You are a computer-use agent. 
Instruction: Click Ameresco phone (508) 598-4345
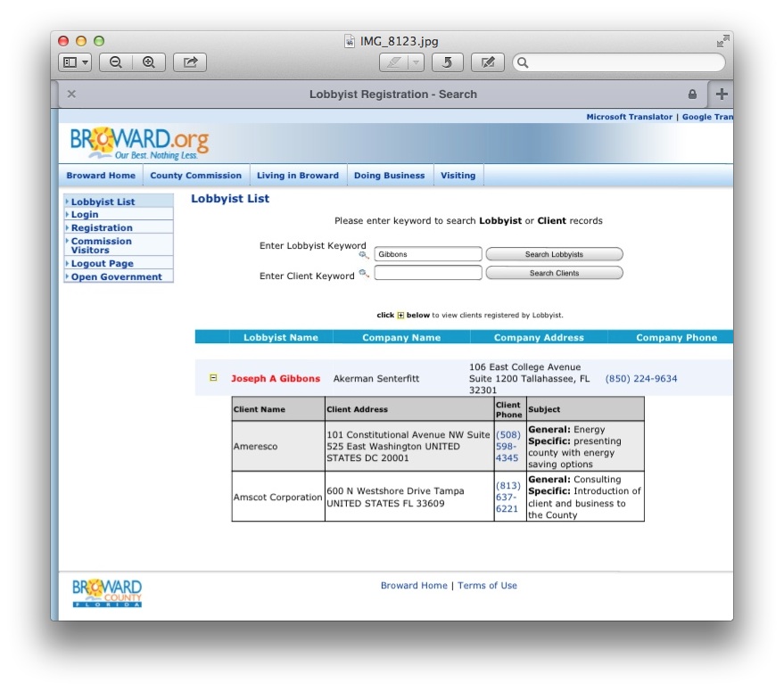(x=508, y=446)
